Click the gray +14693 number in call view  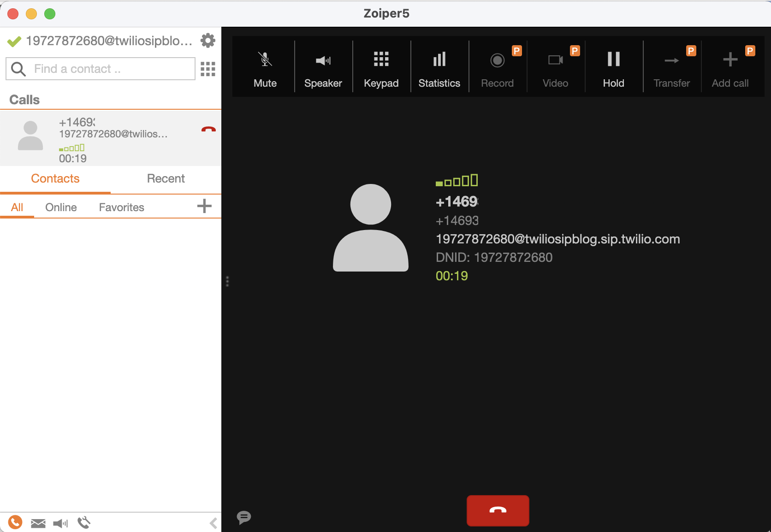457,220
